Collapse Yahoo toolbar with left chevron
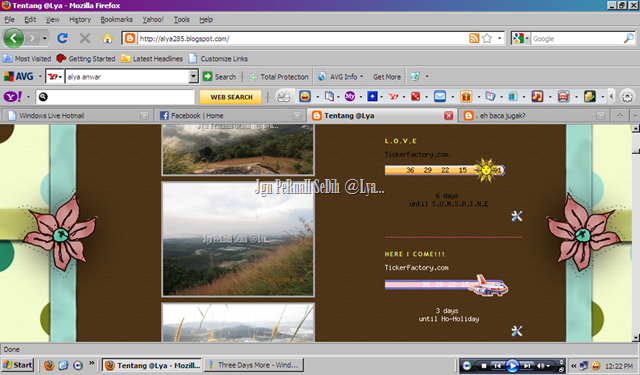640x375 pixels. (x=611, y=97)
